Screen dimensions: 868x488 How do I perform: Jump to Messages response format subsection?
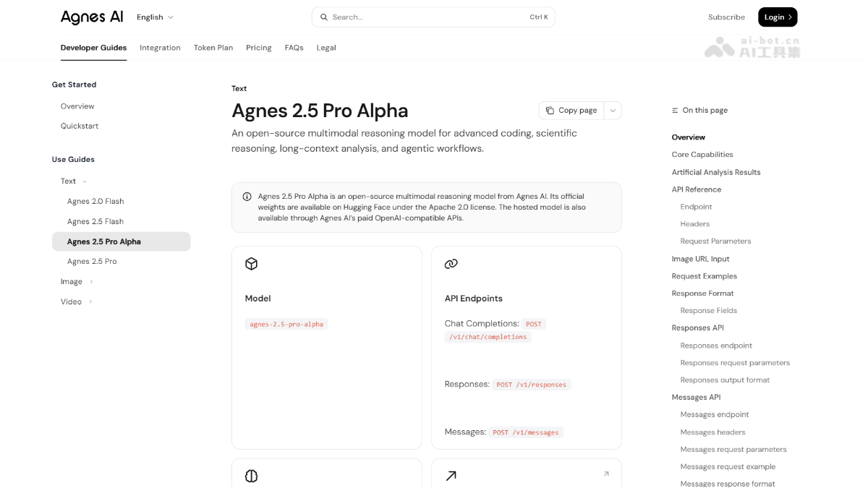[727, 483]
